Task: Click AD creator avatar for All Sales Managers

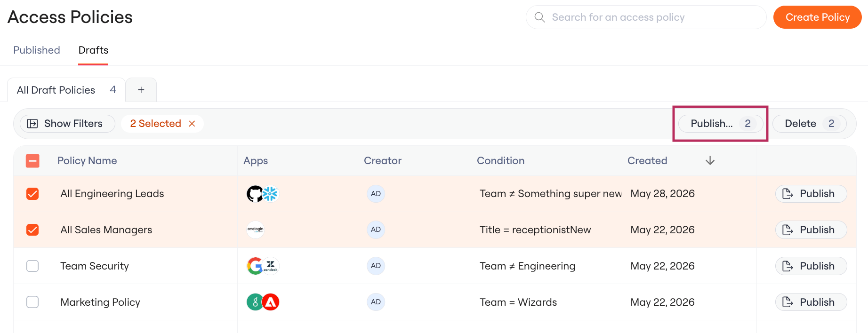Action: pos(376,230)
